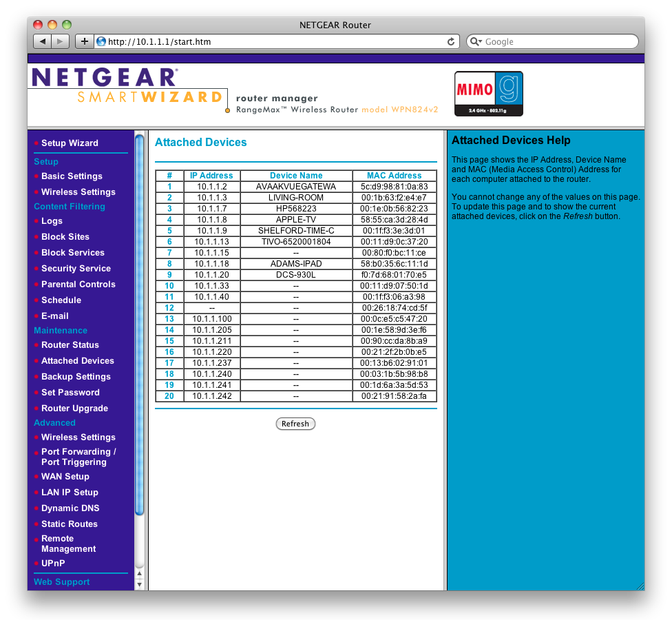Click the URL address field
Screen dimensions: 672x620
point(275,41)
